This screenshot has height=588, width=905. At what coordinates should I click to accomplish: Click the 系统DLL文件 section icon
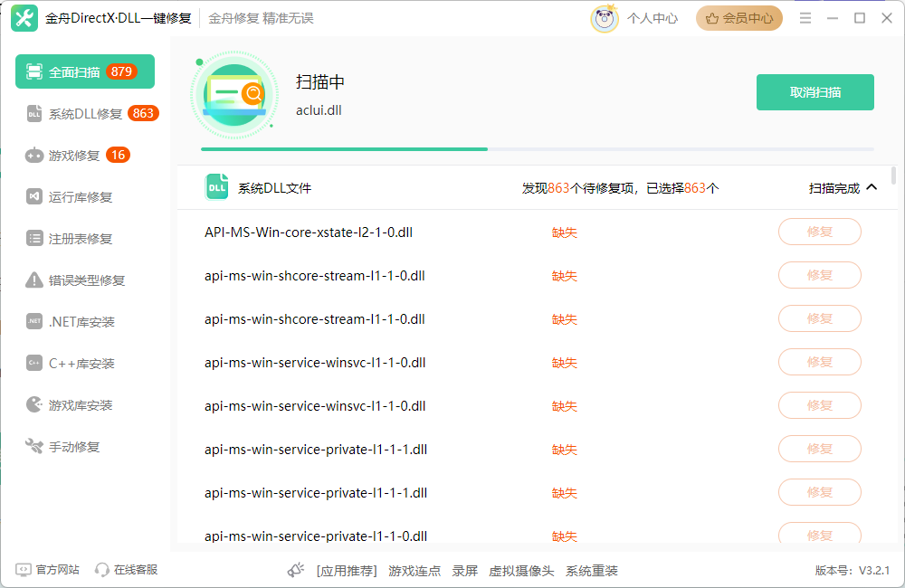tap(217, 187)
